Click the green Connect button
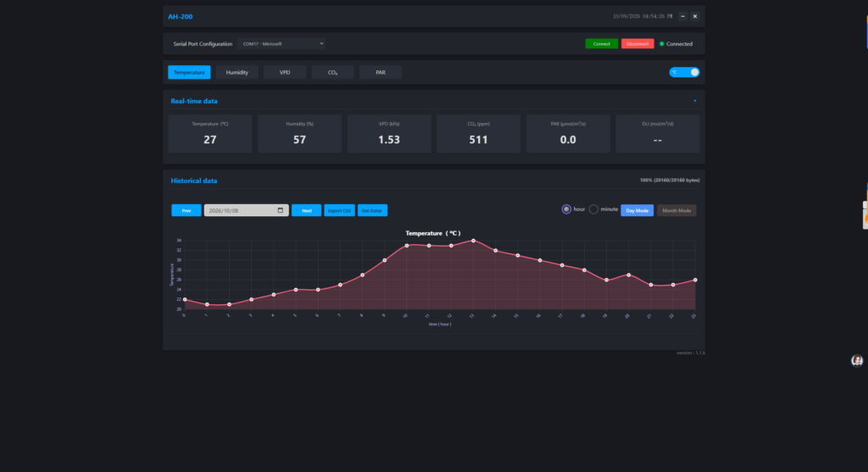This screenshot has height=472, width=868. pyautogui.click(x=602, y=44)
